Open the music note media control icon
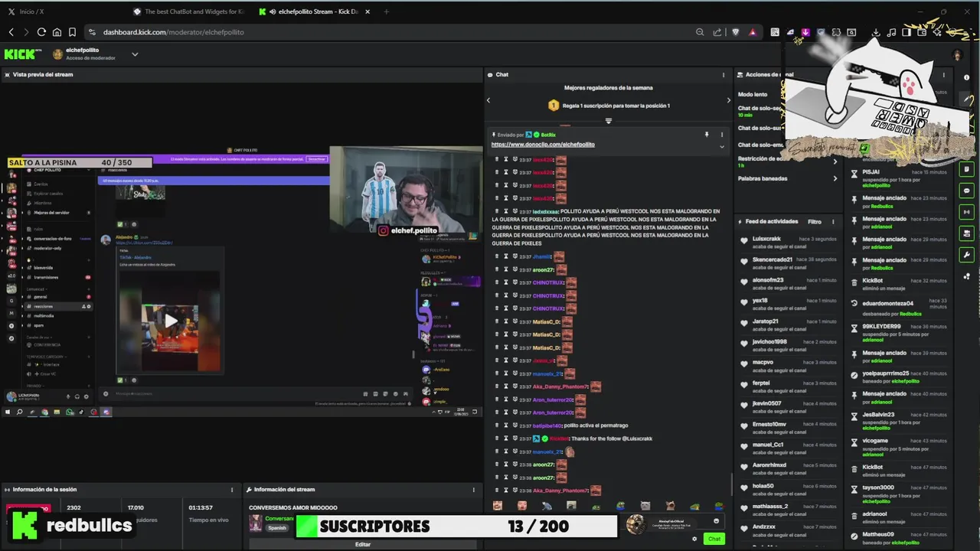The width and height of the screenshot is (980, 551). click(x=891, y=32)
